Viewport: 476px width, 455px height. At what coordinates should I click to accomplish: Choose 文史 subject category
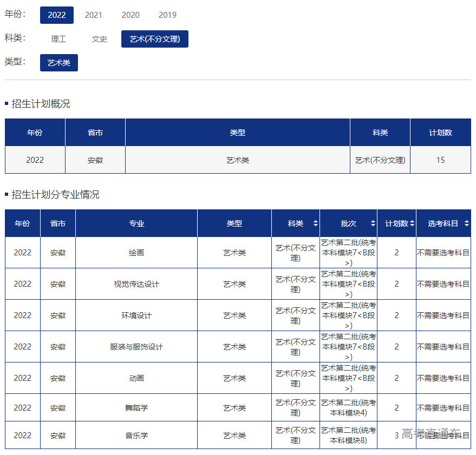(100, 39)
